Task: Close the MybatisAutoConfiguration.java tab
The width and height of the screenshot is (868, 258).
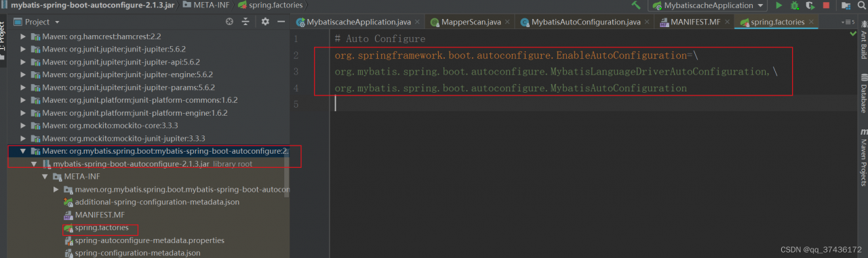Action: pos(648,22)
